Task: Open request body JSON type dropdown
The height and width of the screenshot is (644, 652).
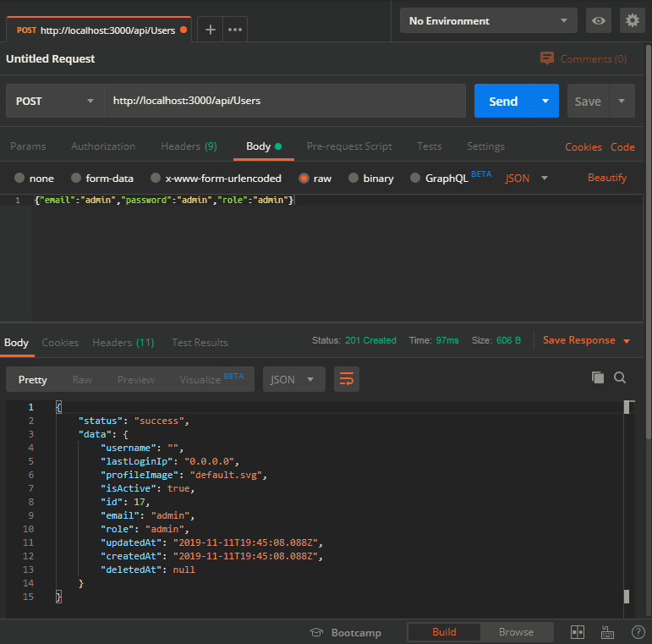Action: [527, 178]
